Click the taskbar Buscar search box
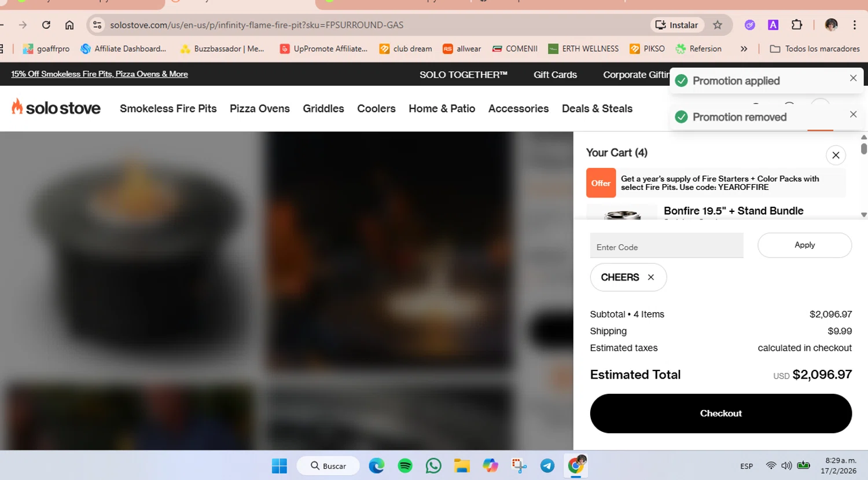Screen dimensions: 868x480 (328, 466)
